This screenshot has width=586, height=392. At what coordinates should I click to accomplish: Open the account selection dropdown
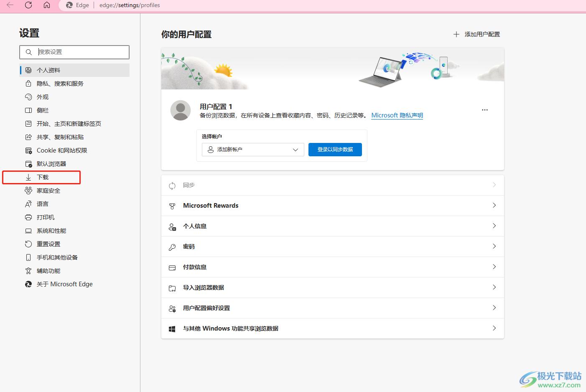pos(253,150)
